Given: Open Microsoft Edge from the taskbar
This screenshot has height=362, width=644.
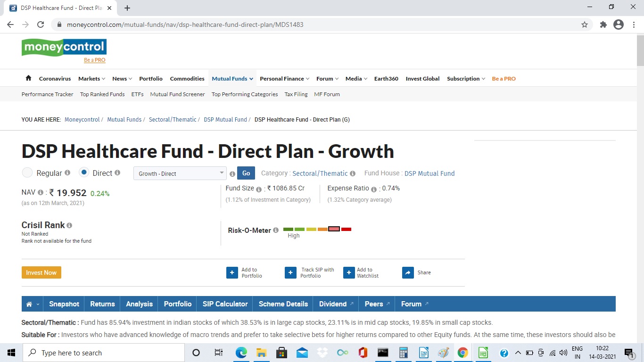Looking at the screenshot, I should point(241,353).
